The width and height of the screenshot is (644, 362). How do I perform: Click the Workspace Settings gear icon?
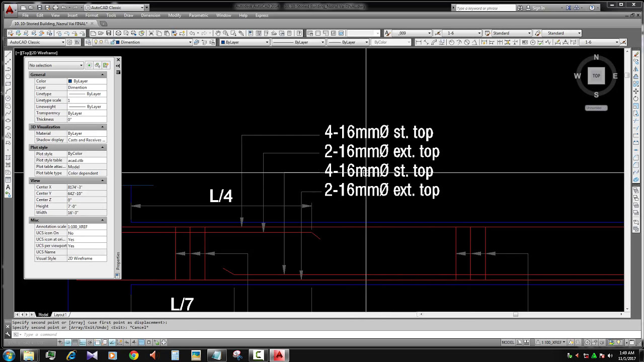click(x=69, y=42)
